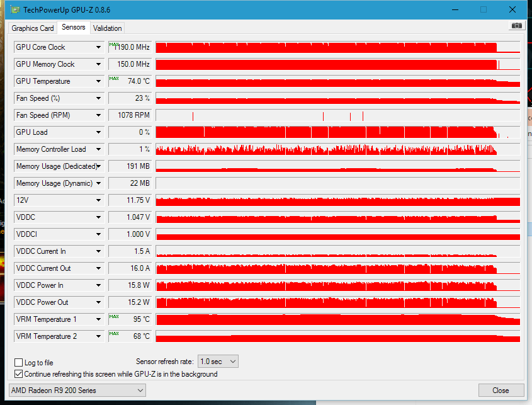Close the GPU-Z window with the X
Screen dimensions: 532x405
(512, 9)
